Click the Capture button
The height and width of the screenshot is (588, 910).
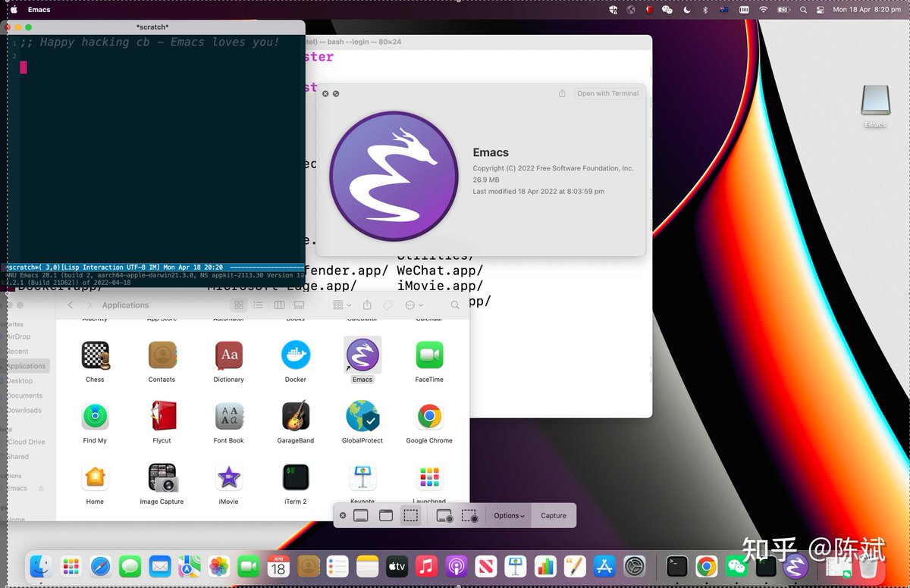coord(554,515)
